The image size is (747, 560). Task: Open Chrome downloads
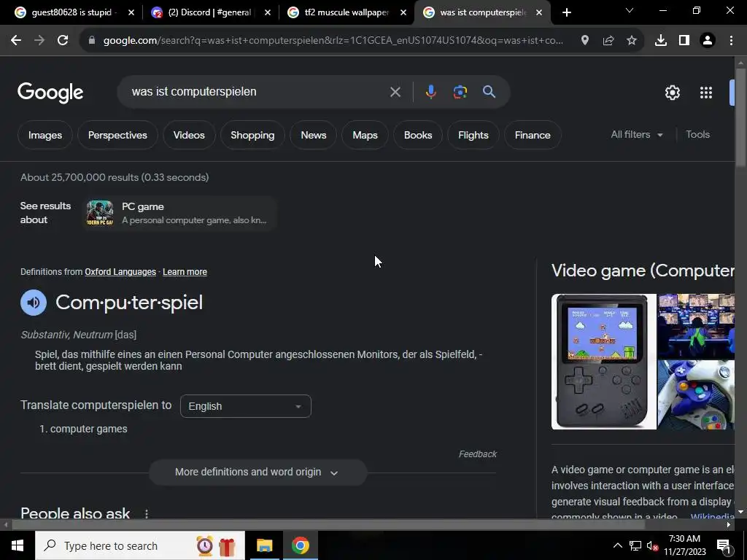coord(661,41)
